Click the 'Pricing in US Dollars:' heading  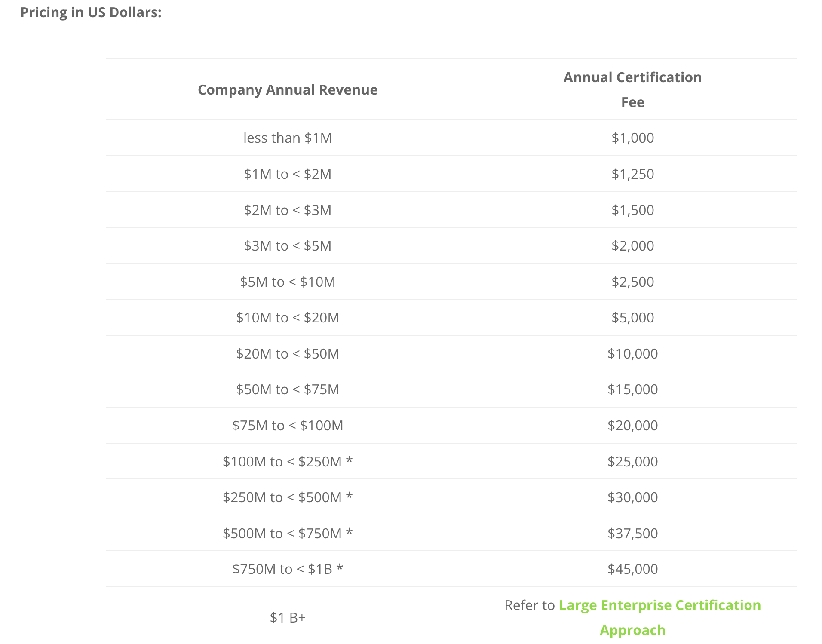click(x=91, y=12)
